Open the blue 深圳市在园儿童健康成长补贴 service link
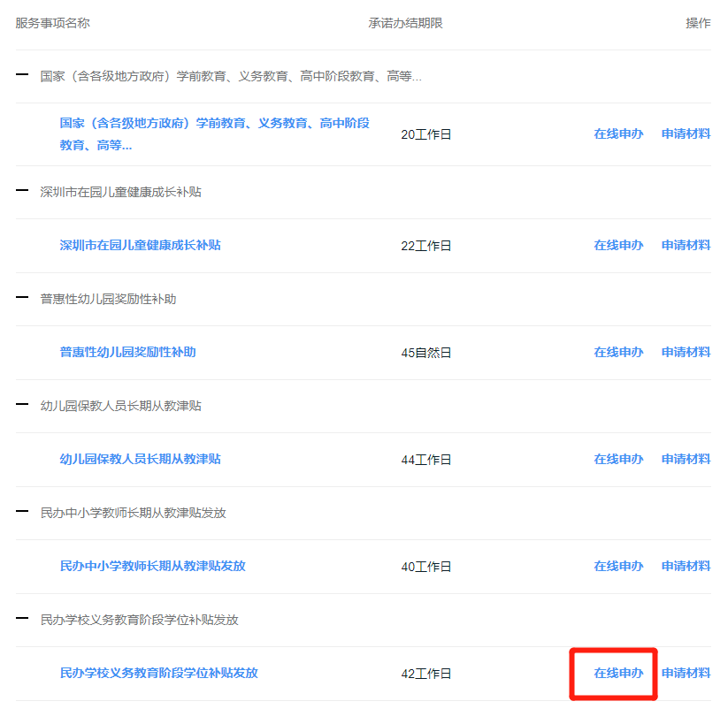Image resolution: width=728 pixels, height=709 pixels. (141, 245)
